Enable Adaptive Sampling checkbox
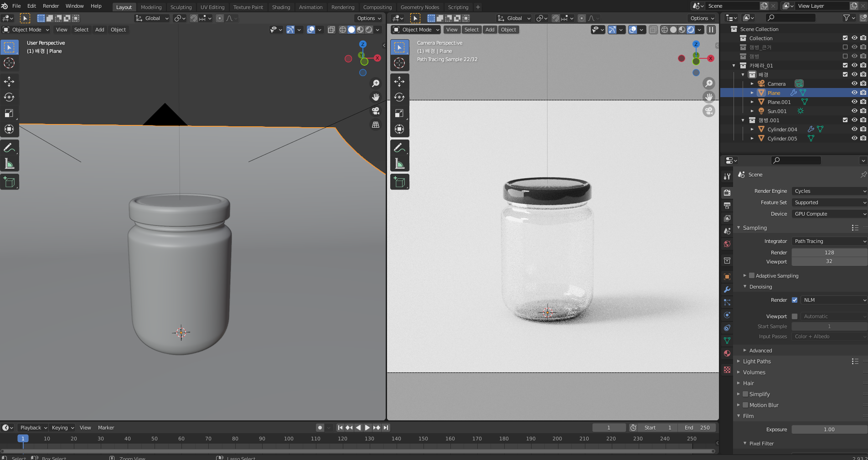The height and width of the screenshot is (460, 868). (x=752, y=275)
